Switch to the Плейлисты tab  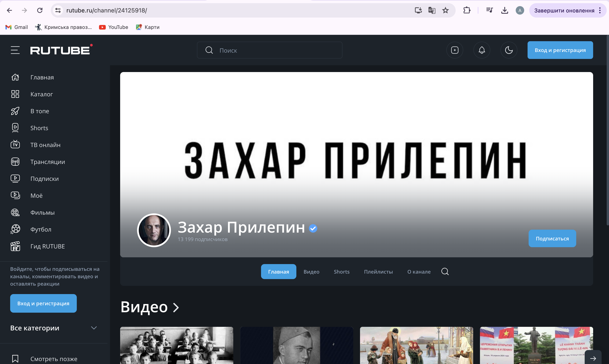[x=378, y=271]
